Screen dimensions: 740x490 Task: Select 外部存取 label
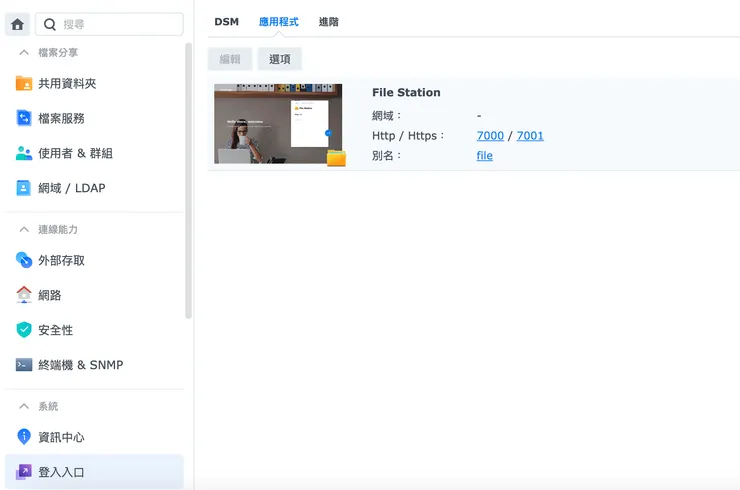coord(61,261)
